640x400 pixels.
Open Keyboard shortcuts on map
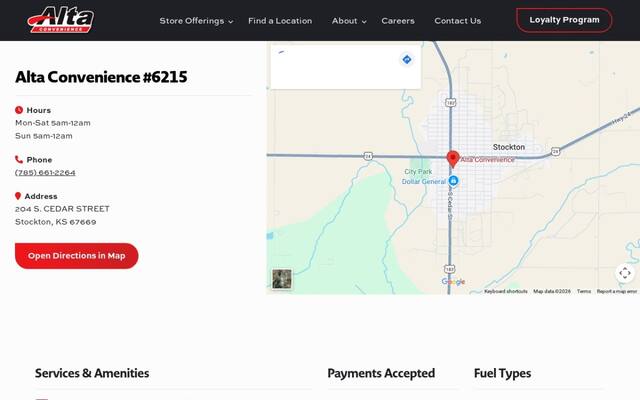coord(506,291)
